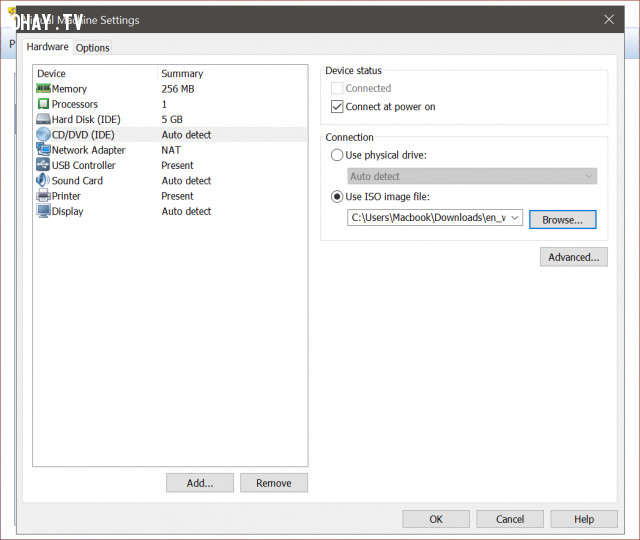This screenshot has height=540, width=640.
Task: Open the Auto detect physical drive dropdown
Action: click(x=472, y=176)
